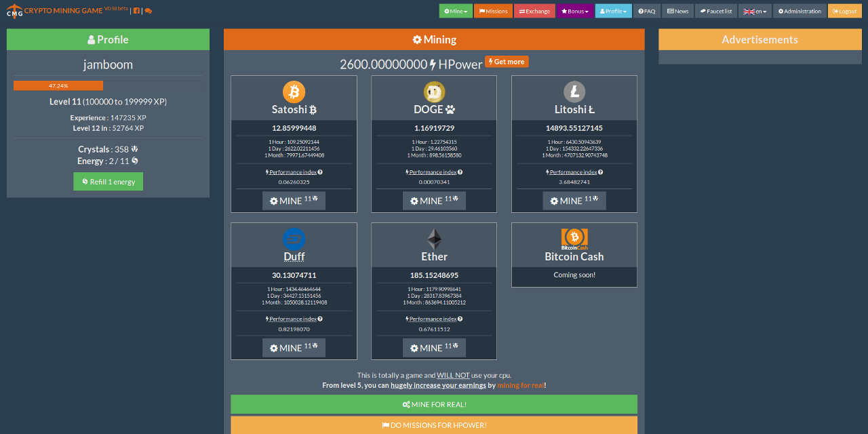Click DOGE Performance index label

click(x=431, y=172)
